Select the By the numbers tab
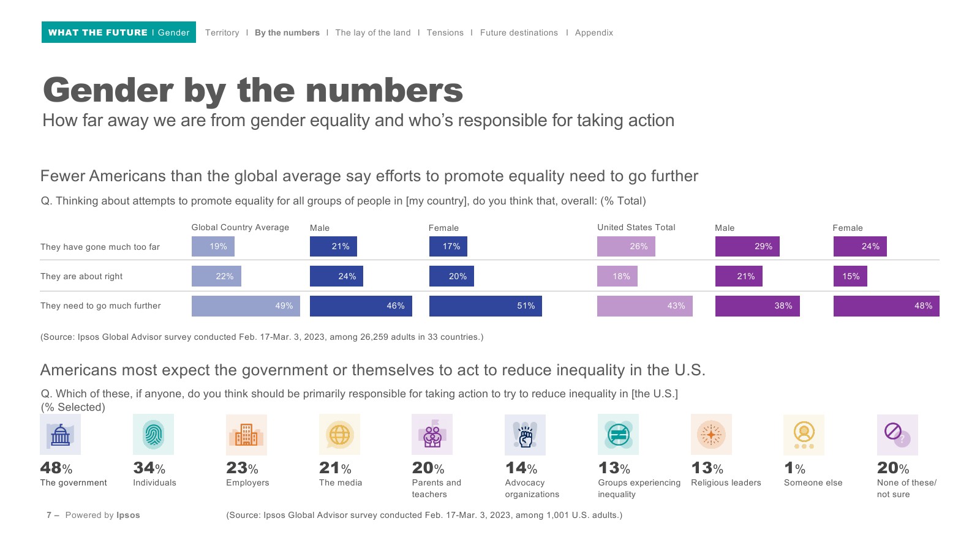The image size is (980, 551). click(287, 33)
